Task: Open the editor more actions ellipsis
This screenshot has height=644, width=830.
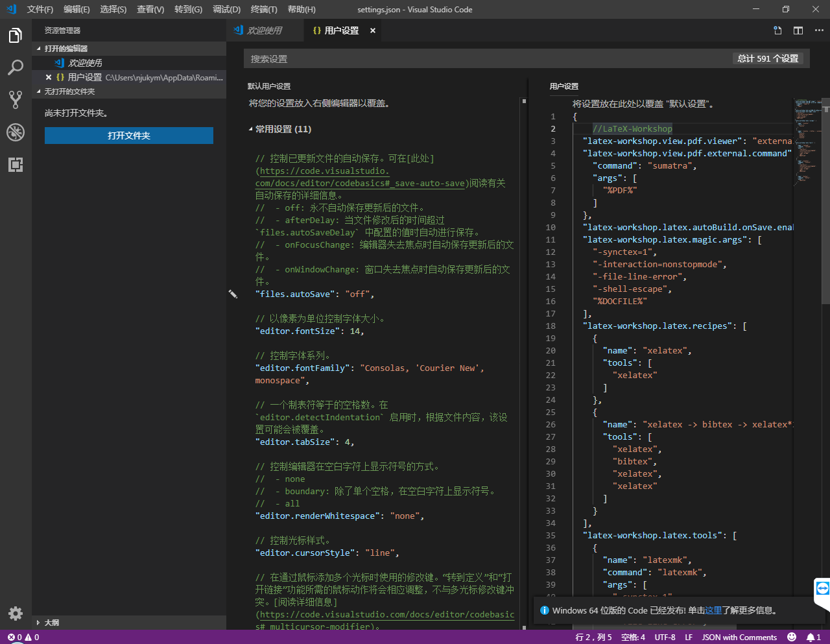Action: pyautogui.click(x=819, y=30)
